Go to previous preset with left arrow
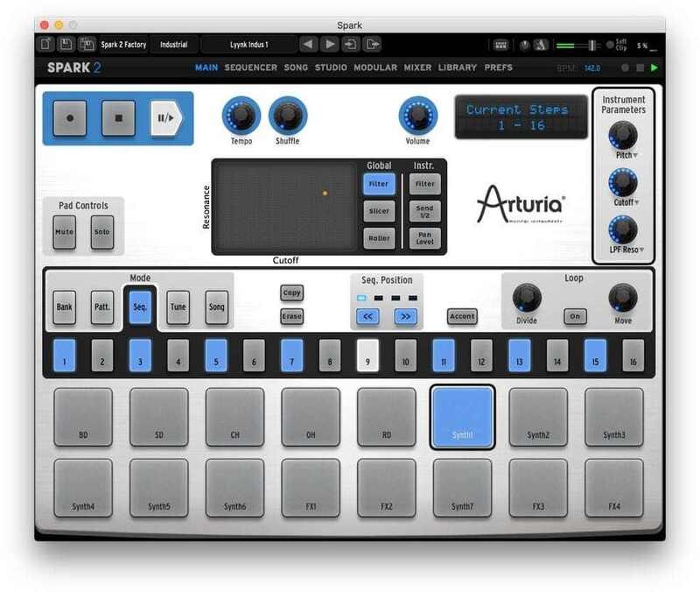Screen dimensions: 700x592 (x=308, y=44)
